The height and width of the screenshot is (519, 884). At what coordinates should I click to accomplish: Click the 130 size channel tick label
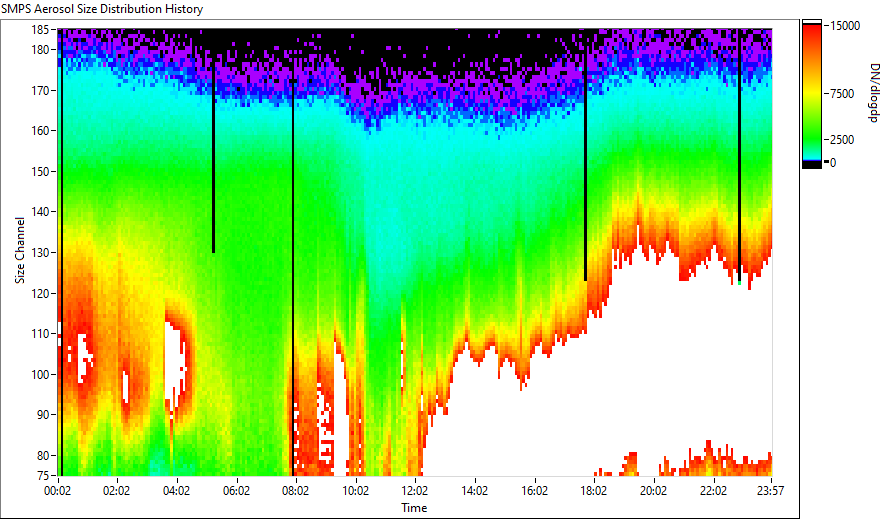click(x=41, y=252)
